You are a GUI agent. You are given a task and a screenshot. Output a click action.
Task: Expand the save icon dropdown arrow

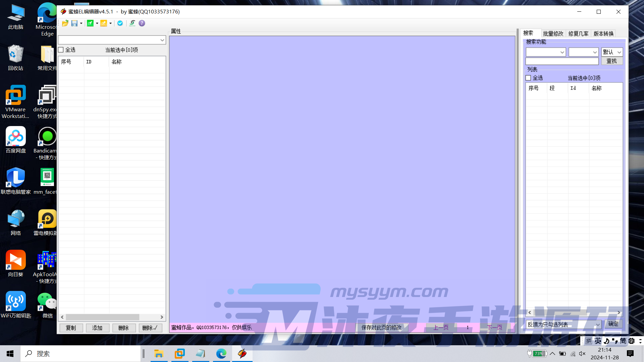click(81, 23)
